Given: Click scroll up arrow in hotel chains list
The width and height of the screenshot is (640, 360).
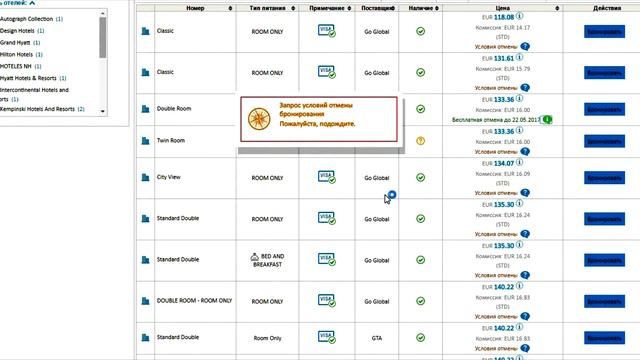Looking at the screenshot, I should click(102, 13).
